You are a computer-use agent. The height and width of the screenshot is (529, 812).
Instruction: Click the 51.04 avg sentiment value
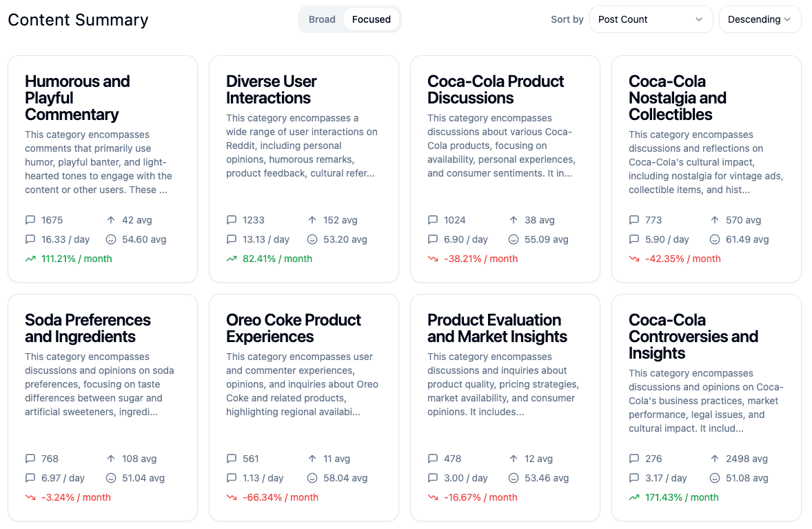[x=143, y=478]
